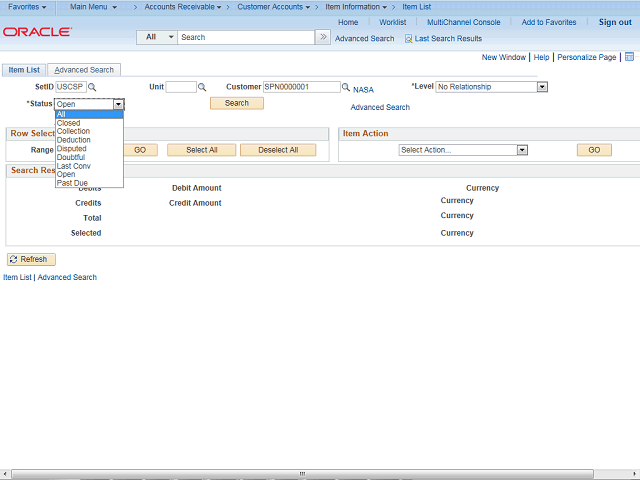
Task: Switch to the Advanced Search tab
Action: click(84, 70)
